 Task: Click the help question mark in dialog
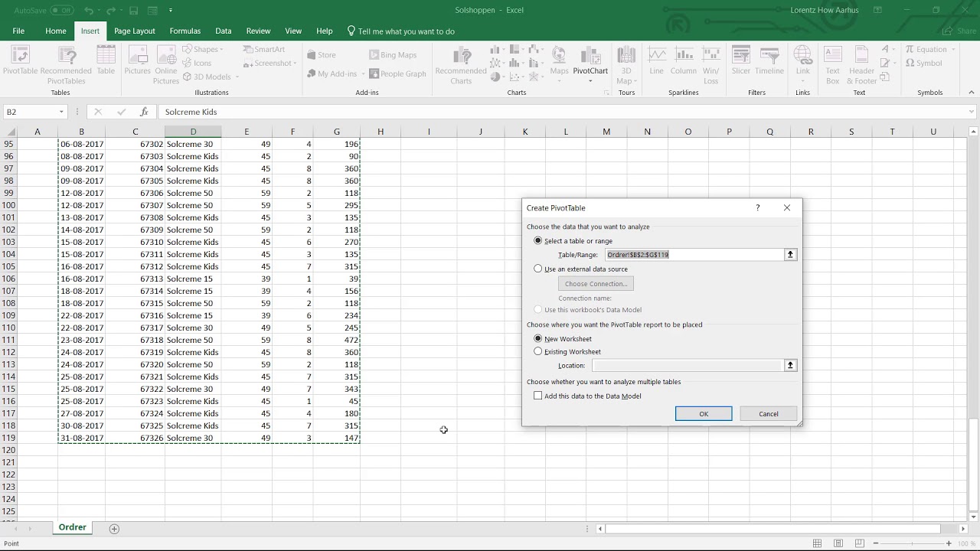pyautogui.click(x=758, y=207)
